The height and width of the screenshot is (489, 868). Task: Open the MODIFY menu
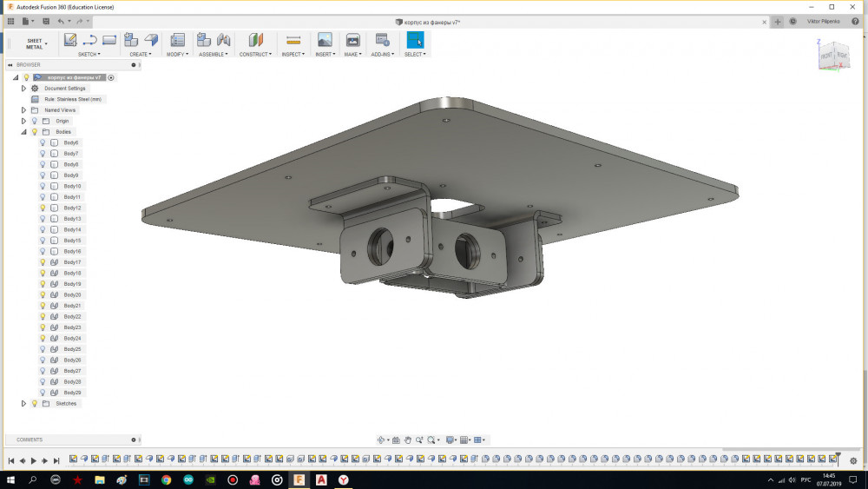click(x=178, y=54)
